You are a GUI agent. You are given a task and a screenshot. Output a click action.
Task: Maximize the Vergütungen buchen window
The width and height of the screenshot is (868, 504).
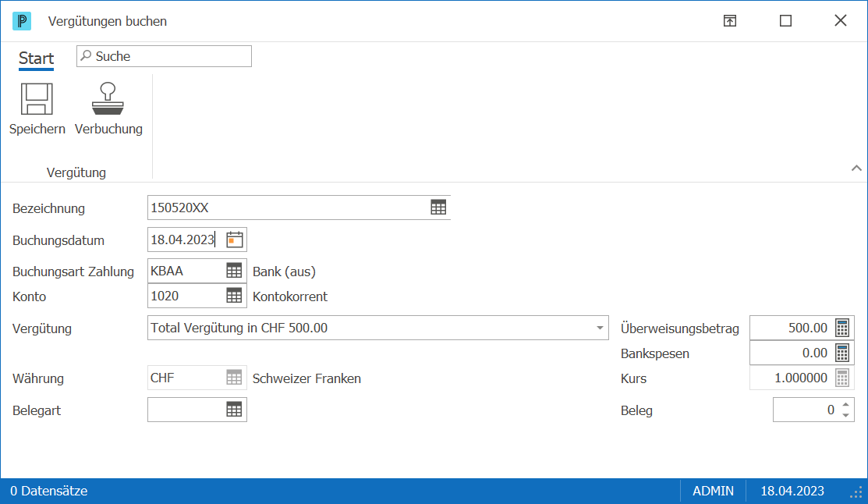click(785, 21)
